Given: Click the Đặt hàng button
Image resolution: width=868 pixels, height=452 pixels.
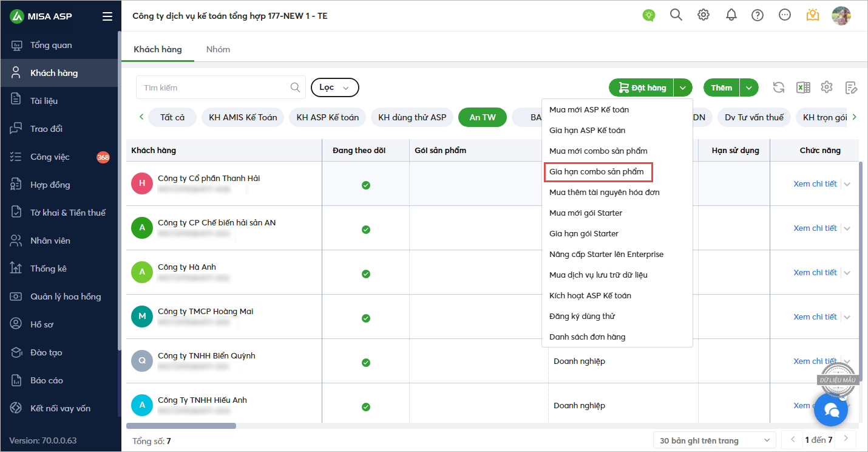Looking at the screenshot, I should tap(642, 87).
